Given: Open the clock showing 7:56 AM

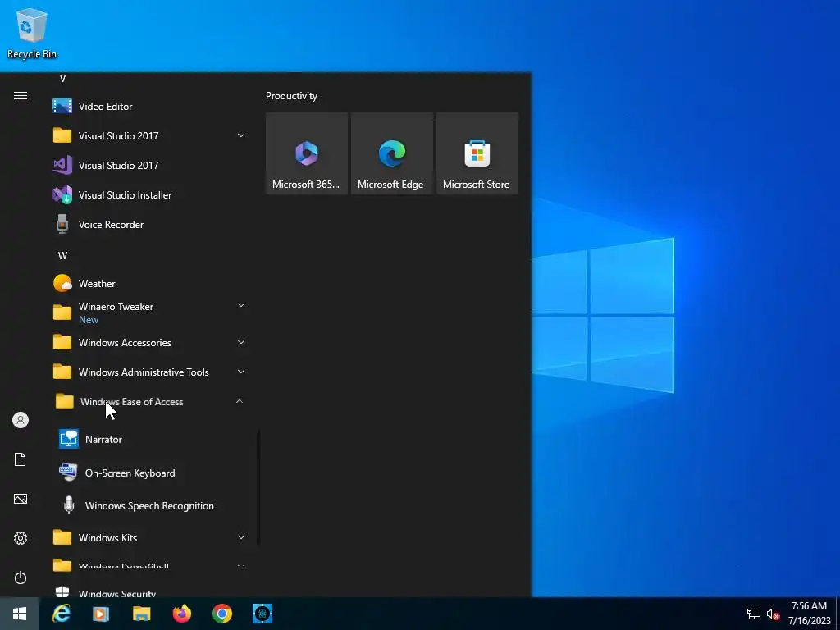Looking at the screenshot, I should pos(809,614).
